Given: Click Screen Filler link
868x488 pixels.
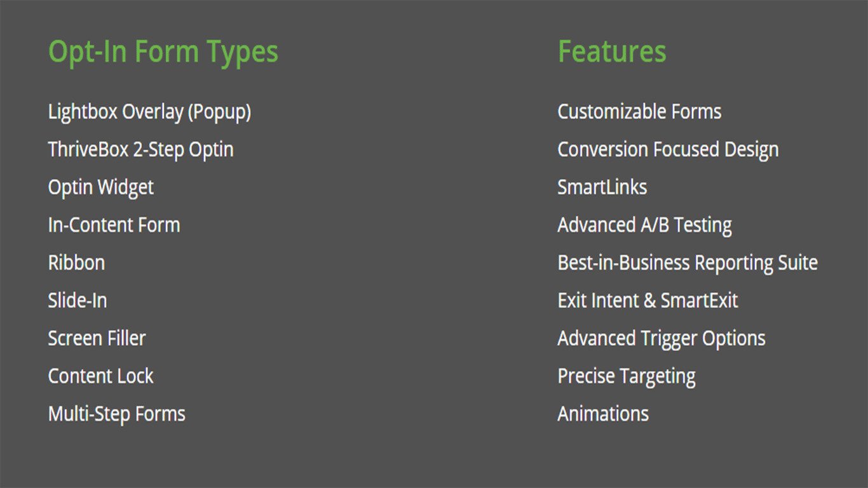Looking at the screenshot, I should [97, 338].
